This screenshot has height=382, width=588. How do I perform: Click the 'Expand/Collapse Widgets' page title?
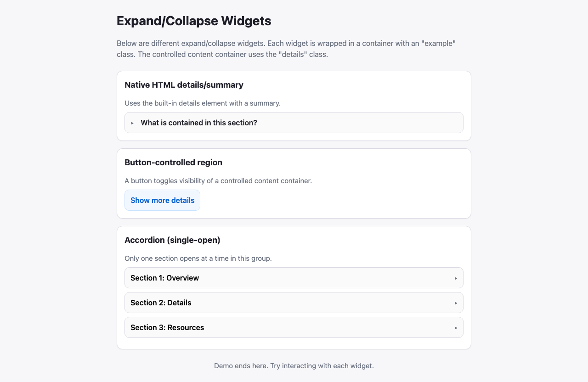(x=194, y=21)
